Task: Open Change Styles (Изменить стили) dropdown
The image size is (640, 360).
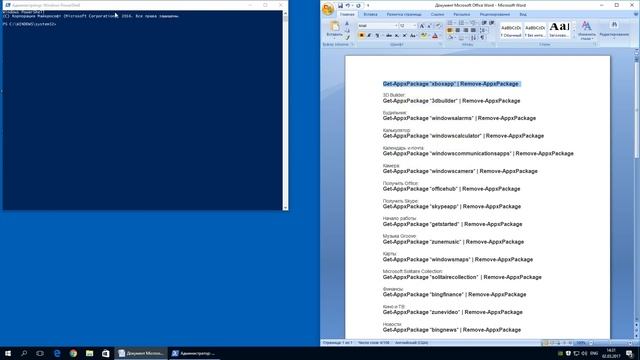Action: coord(587,30)
